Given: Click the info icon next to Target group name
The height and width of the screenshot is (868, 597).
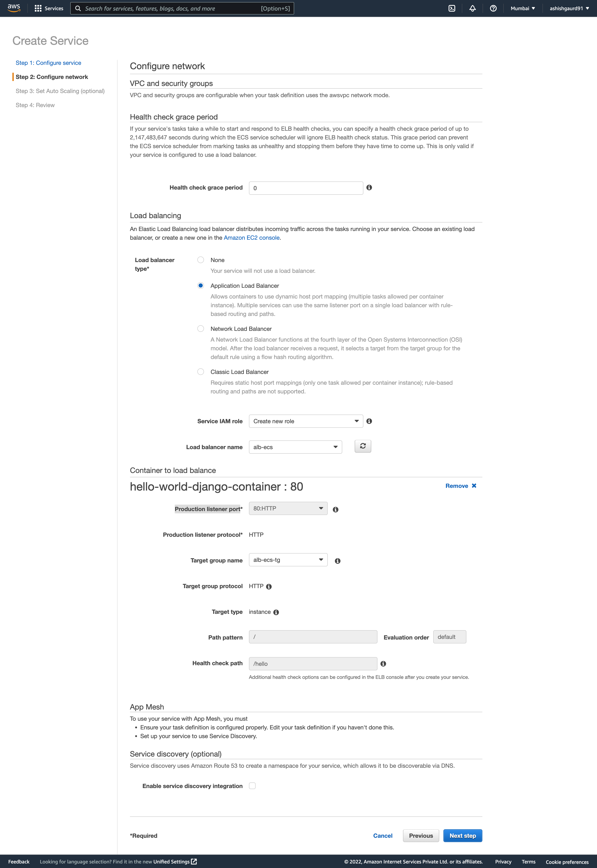Looking at the screenshot, I should [337, 560].
